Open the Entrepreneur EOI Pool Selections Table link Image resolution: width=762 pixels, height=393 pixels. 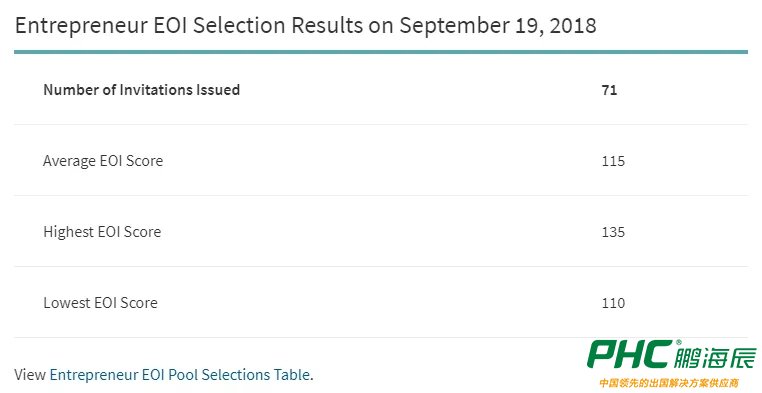pos(180,375)
